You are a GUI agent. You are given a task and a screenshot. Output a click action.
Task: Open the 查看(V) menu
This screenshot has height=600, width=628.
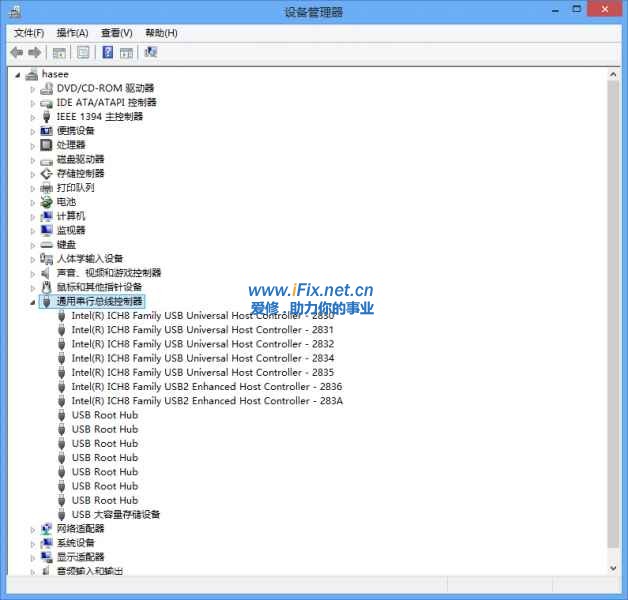(116, 33)
